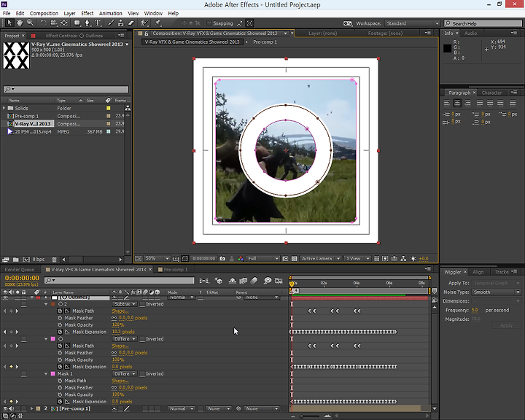Select the Rectangle shape tool
The image size is (525, 420).
pos(77,23)
